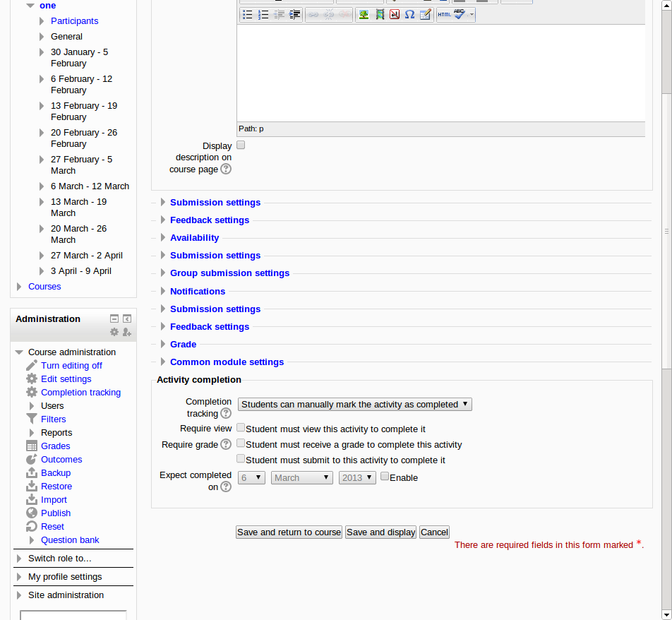The width and height of the screenshot is (672, 620).
Task: Open the day dropdown showing 6
Action: coord(251,477)
